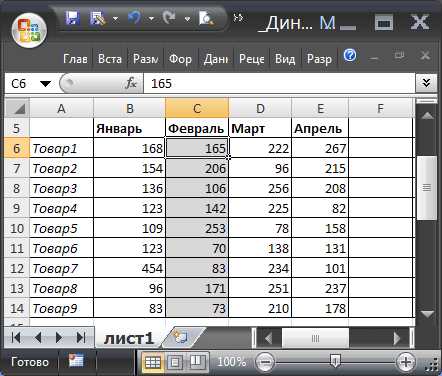
Task: Click cell with value 253
Action: point(197,228)
